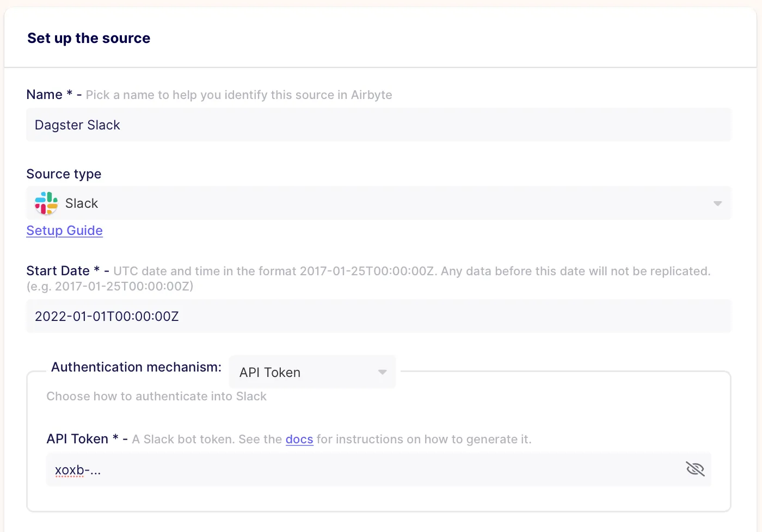Click the 'Authentication mechanism:' label
Screen dimensions: 762x532
click(x=137, y=367)
